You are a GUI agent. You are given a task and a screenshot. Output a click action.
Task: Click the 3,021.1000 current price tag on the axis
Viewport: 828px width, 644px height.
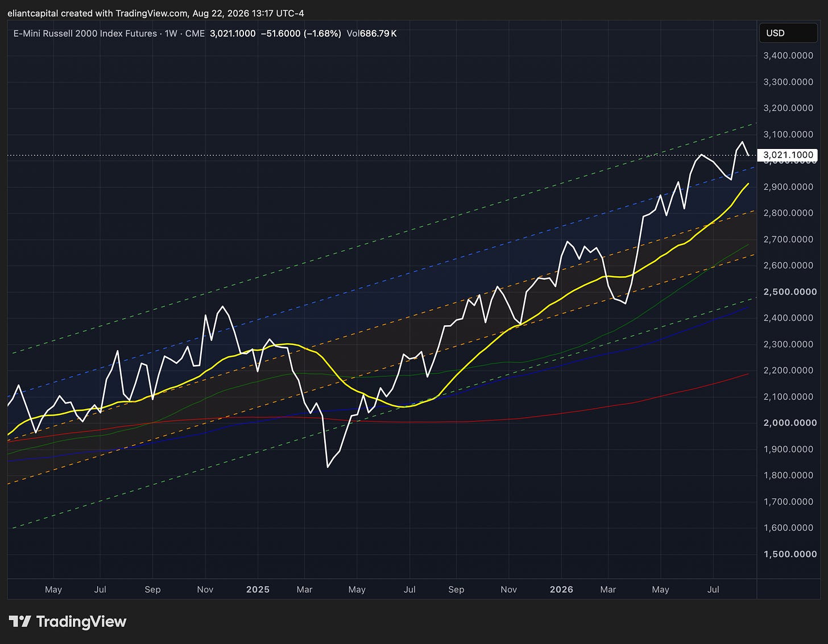[x=788, y=155]
